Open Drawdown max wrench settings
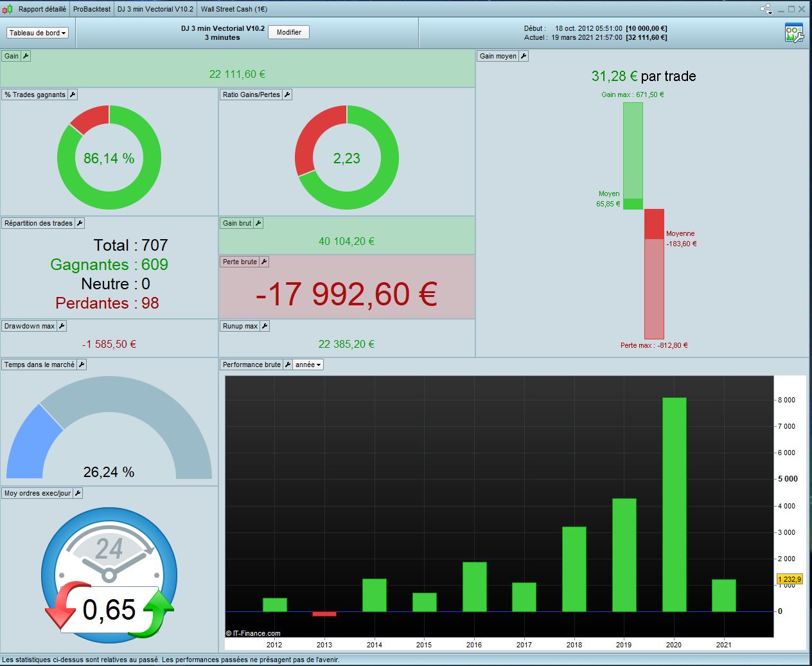 62,326
